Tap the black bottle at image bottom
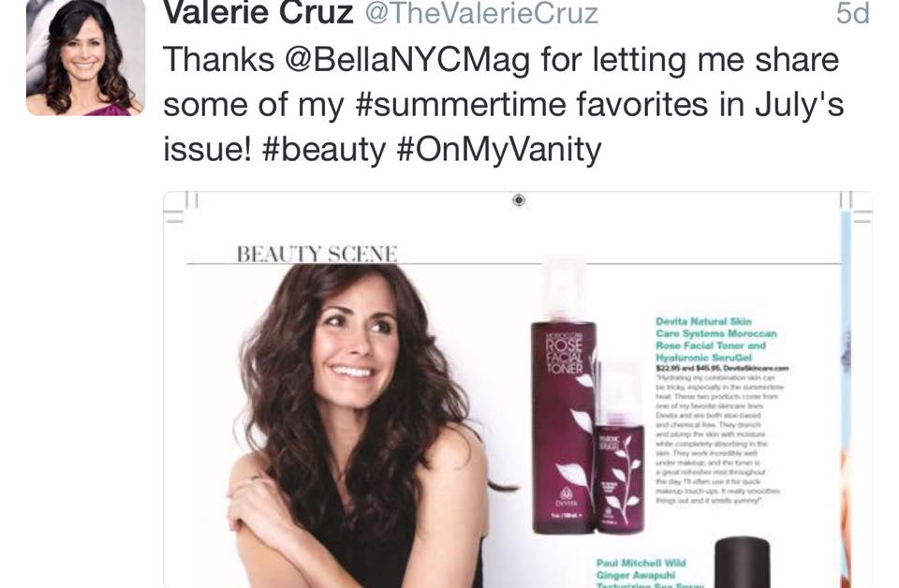This screenshot has height=588, width=899. pos(742,562)
